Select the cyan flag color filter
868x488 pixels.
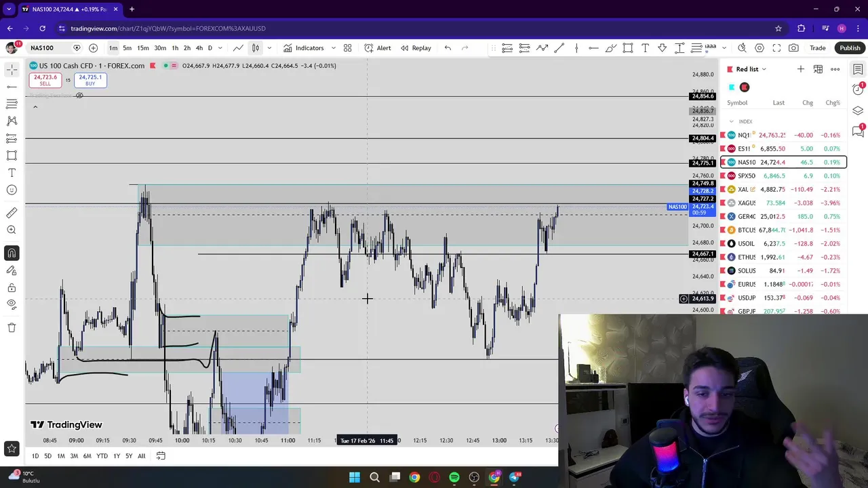tap(732, 87)
